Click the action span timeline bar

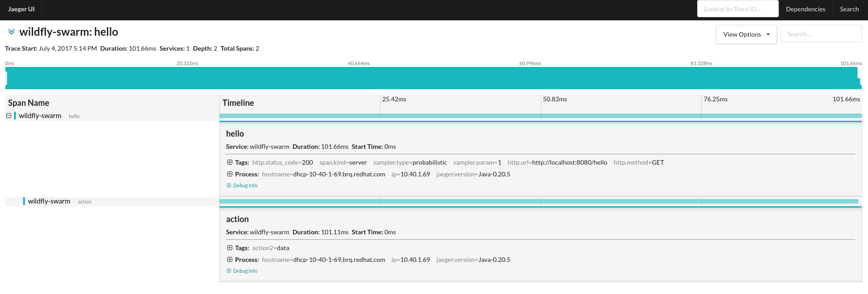[x=539, y=201]
